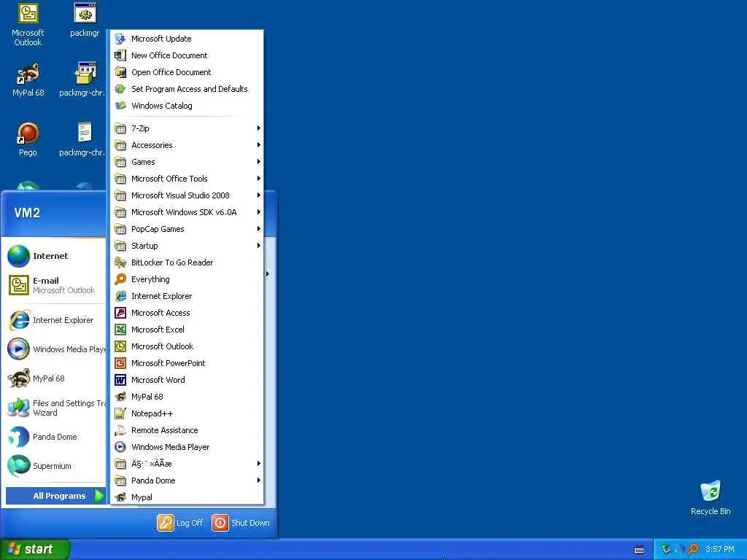
Task: Click the 3:57 PM clock in the tray
Action: (x=720, y=549)
